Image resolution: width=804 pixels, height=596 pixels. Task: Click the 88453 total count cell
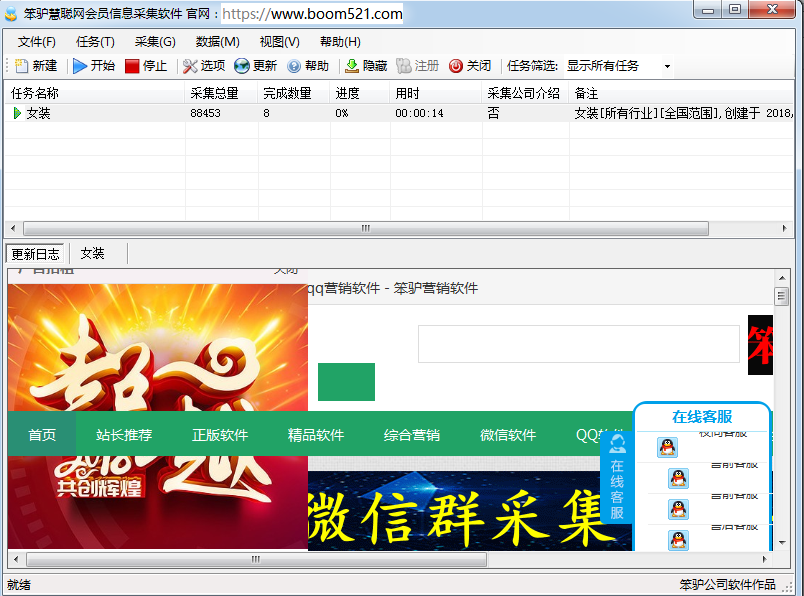pos(206,113)
